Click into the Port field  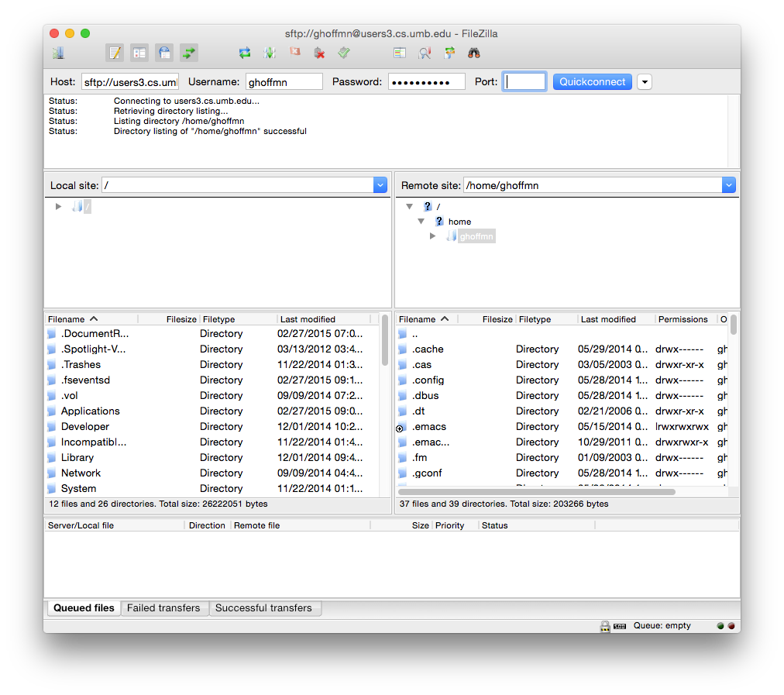(524, 82)
